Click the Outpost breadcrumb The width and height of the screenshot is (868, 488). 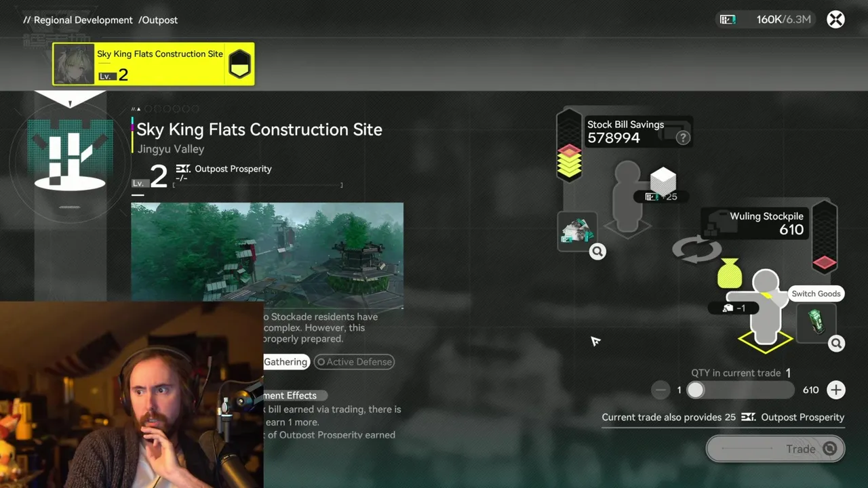click(159, 20)
